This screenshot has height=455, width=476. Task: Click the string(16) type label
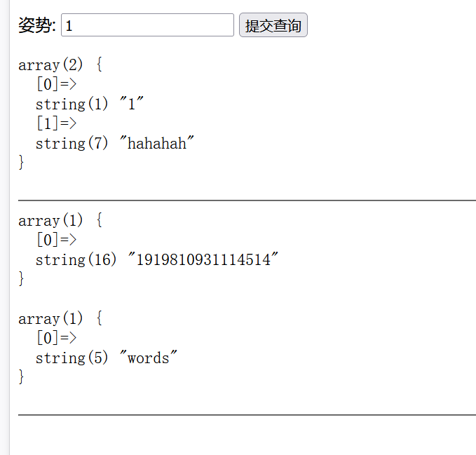click(76, 259)
